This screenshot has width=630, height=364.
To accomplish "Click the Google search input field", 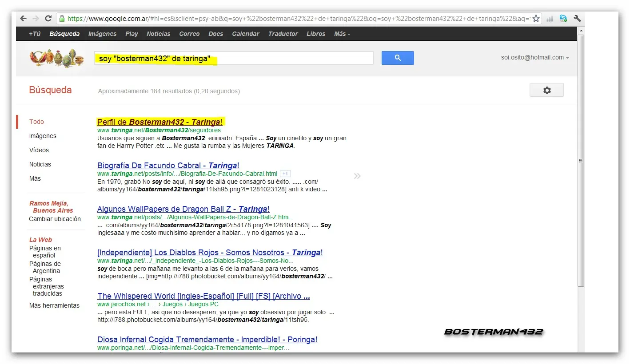I will (x=234, y=58).
